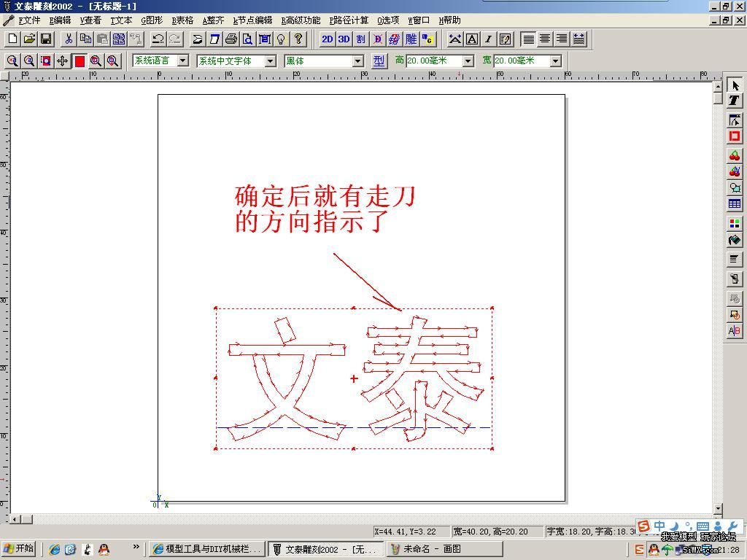Screen dimensions: 747x560
Task: Open help via the question mark icon
Action: click(298, 39)
